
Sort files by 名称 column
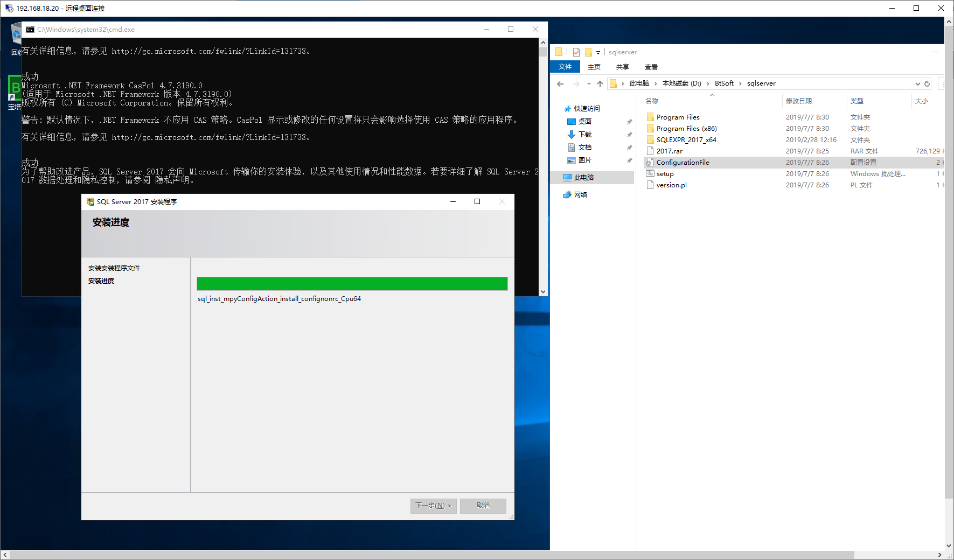(x=652, y=101)
